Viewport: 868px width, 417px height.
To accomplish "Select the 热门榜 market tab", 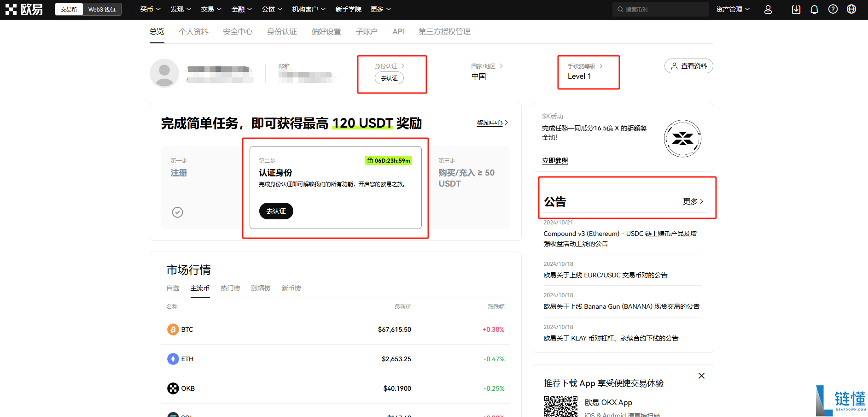I will pos(230,288).
